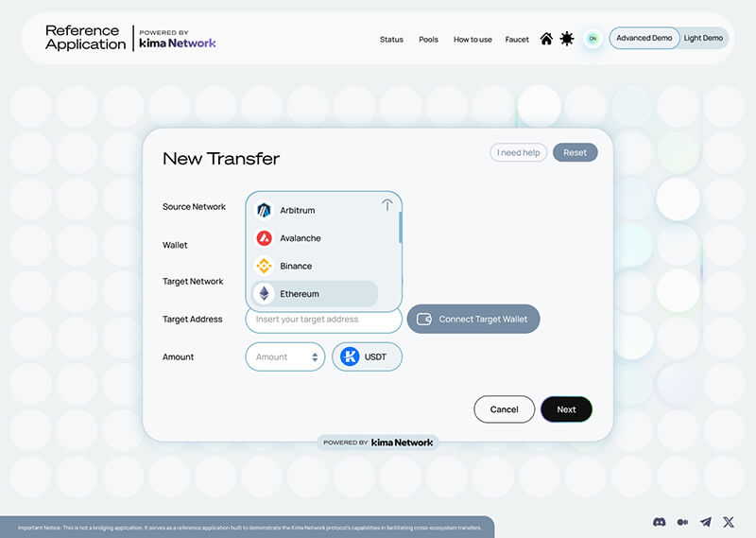756x538 pixels.
Task: Open the Pools page
Action: (x=428, y=40)
